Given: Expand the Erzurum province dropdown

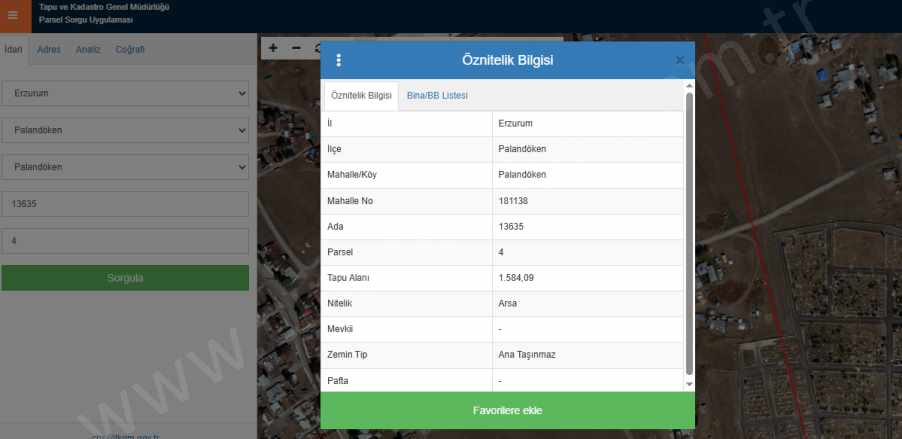Looking at the screenshot, I should point(125,93).
